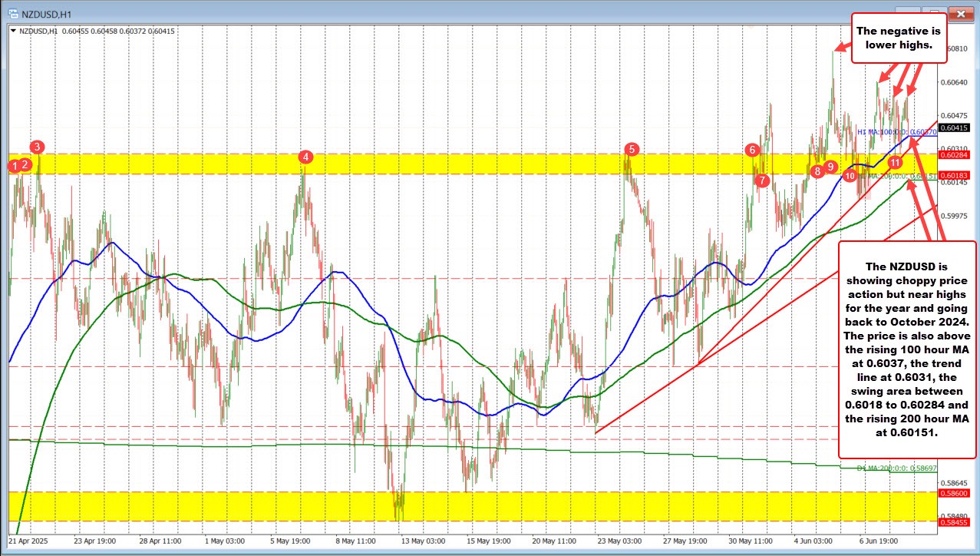Select the 0.60183 red price level label
The width and height of the screenshot is (980, 556).
click(x=959, y=175)
